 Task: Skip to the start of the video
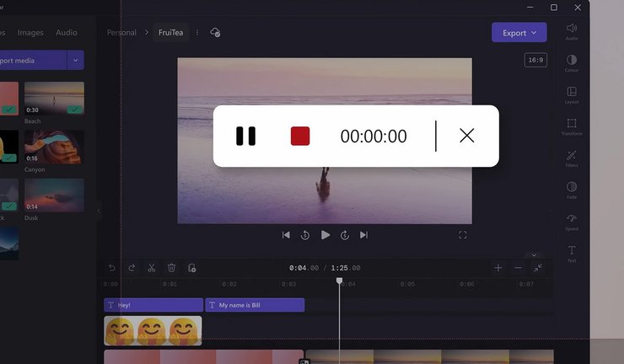pyautogui.click(x=286, y=235)
